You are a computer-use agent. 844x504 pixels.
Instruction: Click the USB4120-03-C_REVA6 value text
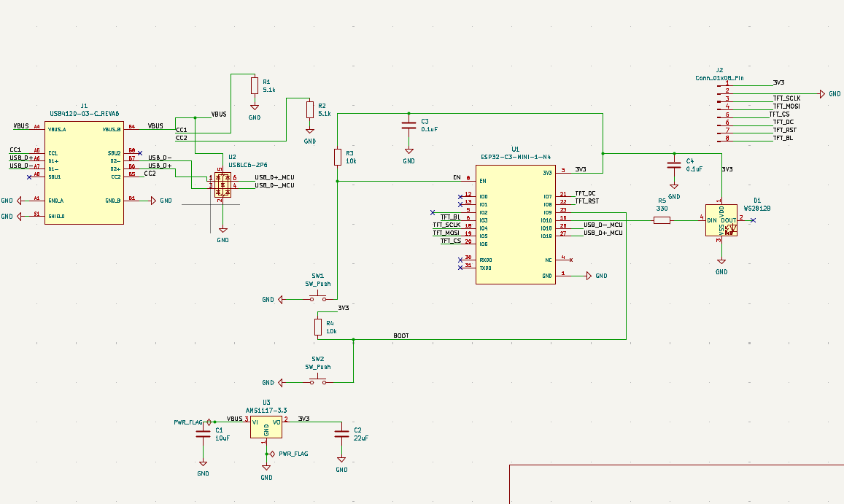click(85, 114)
